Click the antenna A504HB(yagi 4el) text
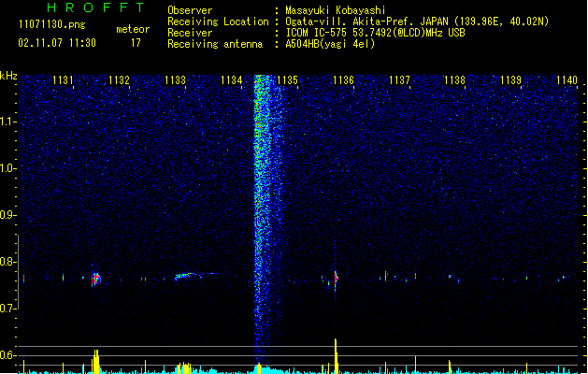588x374 pixels. tap(330, 44)
